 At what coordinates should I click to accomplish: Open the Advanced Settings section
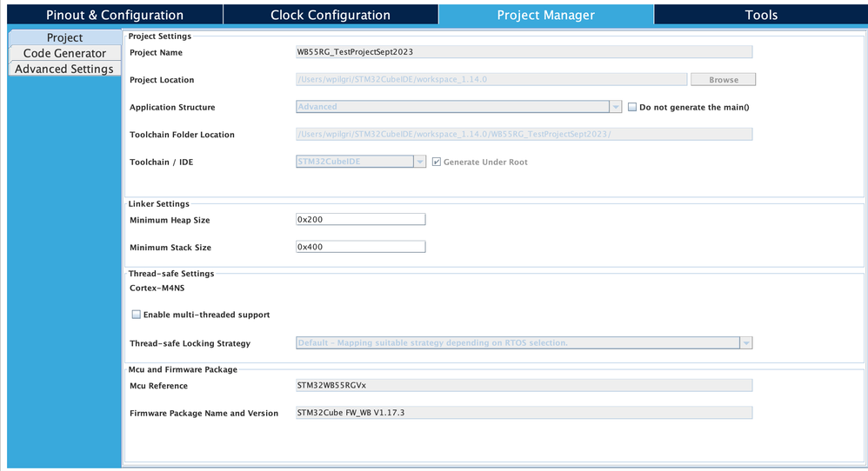(64, 69)
